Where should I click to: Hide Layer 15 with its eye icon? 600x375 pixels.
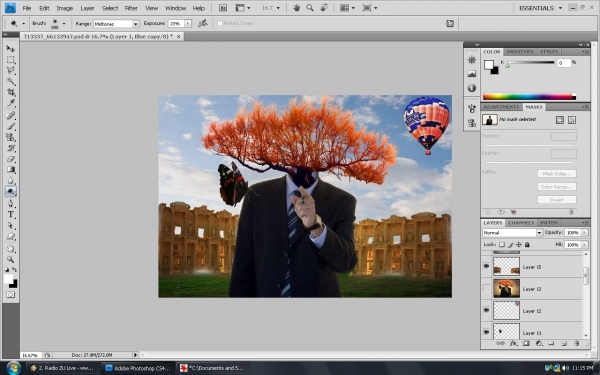tap(486, 266)
